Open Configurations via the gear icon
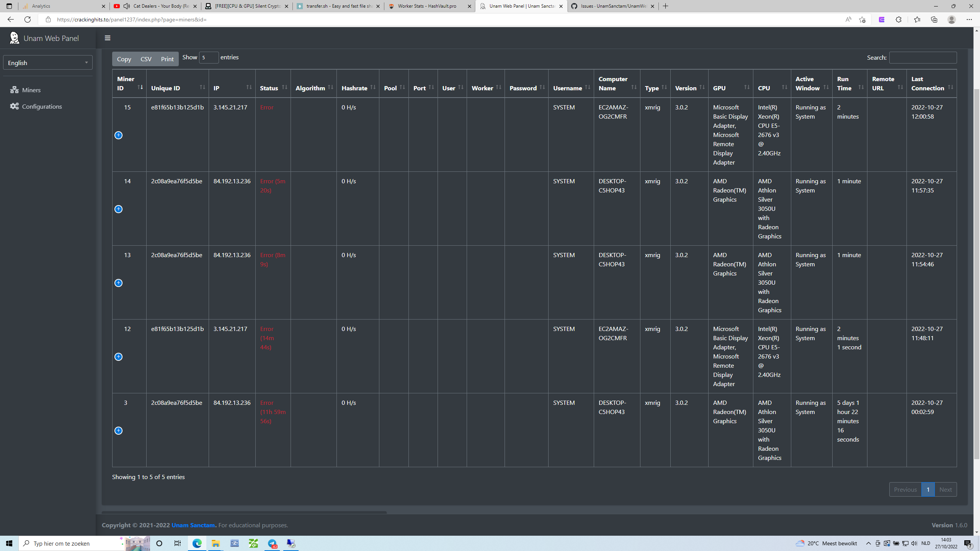This screenshot has height=551, width=980. (x=15, y=106)
